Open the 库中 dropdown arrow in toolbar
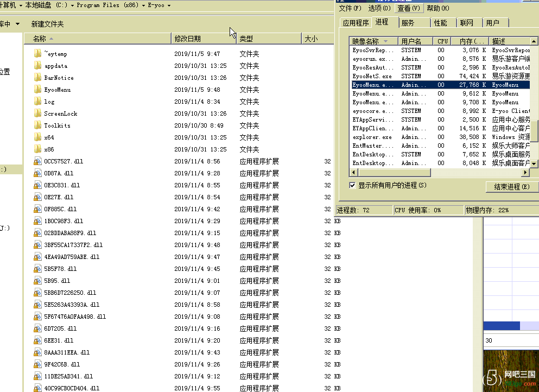The height and width of the screenshot is (392, 539). (x=17, y=24)
